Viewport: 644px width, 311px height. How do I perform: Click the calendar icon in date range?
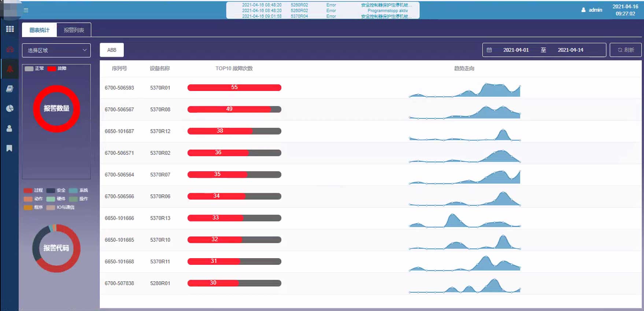[x=489, y=50]
